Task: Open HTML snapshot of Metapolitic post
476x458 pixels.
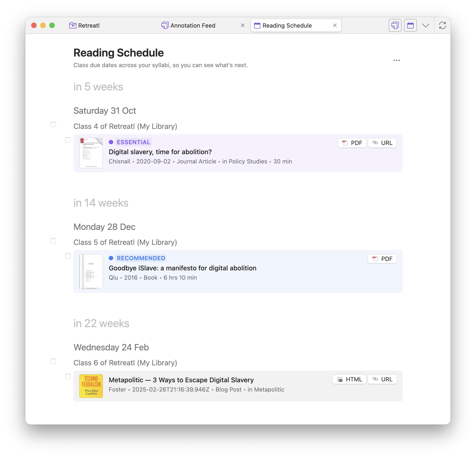Action: [349, 379]
